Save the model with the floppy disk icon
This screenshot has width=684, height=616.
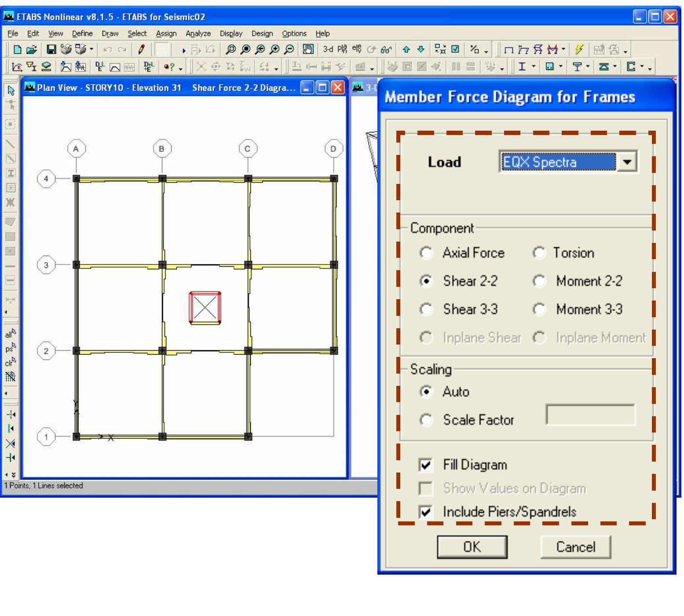tap(51, 49)
